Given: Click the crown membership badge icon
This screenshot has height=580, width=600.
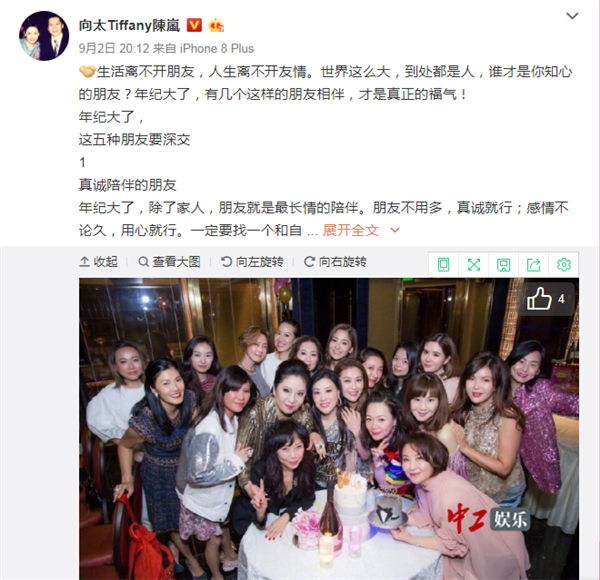Looking at the screenshot, I should point(216,25).
